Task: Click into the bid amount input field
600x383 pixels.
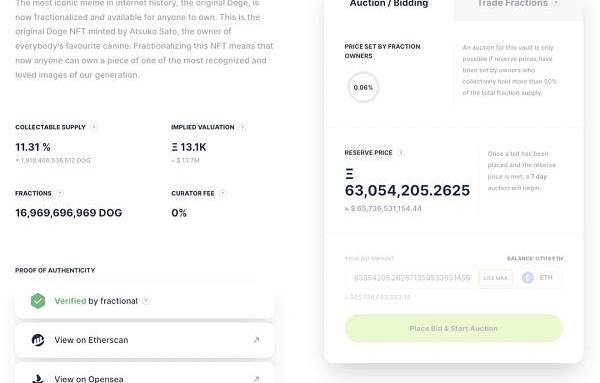Action: [x=411, y=278]
